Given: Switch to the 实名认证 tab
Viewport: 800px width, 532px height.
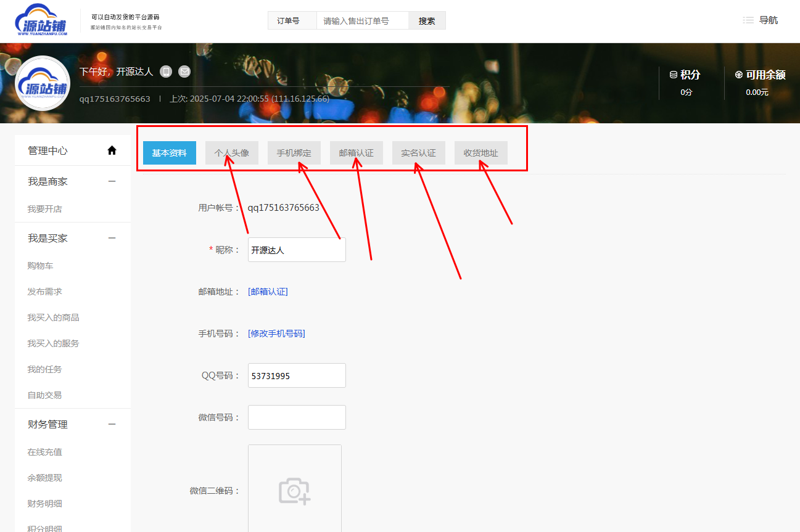Looking at the screenshot, I should coord(419,153).
